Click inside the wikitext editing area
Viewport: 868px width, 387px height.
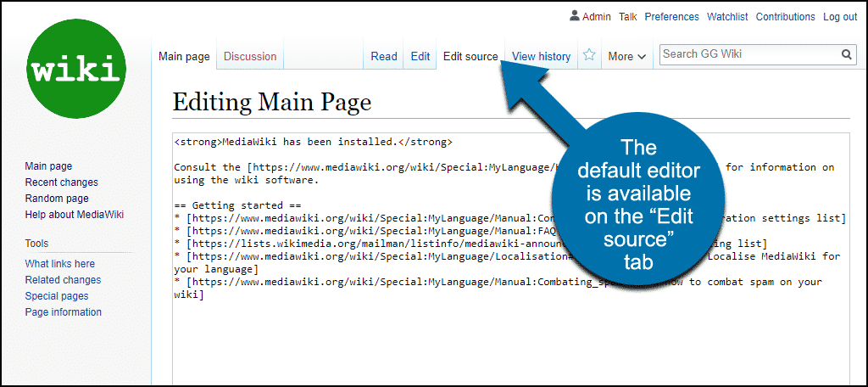511,258
